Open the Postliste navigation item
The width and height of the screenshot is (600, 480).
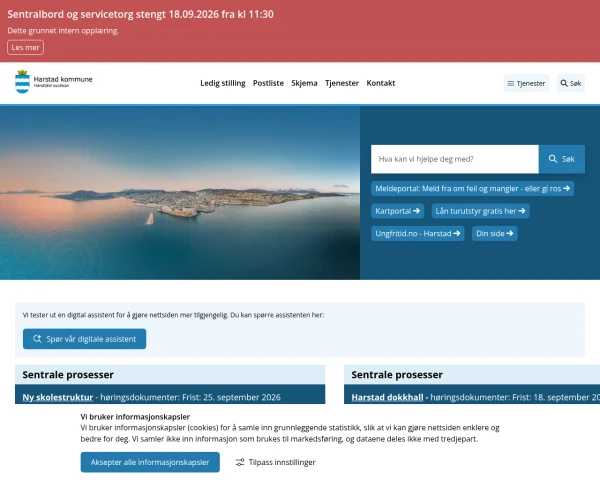268,83
